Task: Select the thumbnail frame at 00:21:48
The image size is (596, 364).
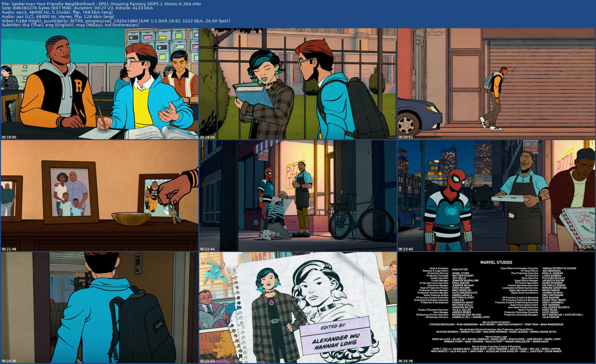Action: 100,196
